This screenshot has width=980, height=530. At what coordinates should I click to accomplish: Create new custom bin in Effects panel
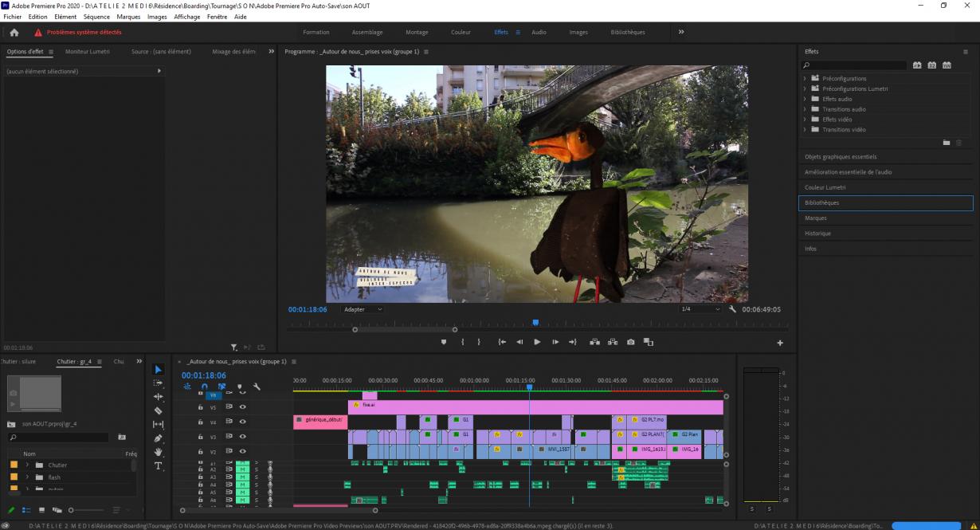pos(947,143)
